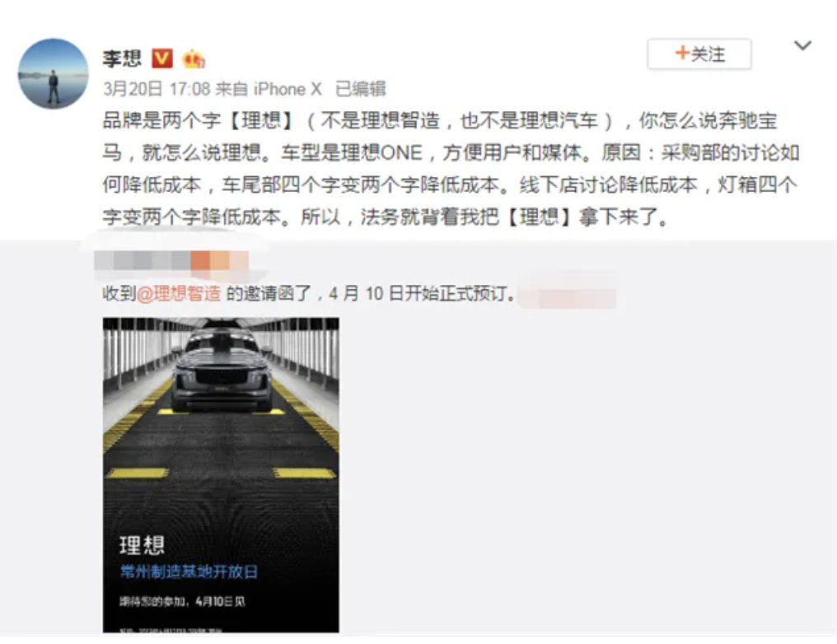Click the crown membership icon

194,58
